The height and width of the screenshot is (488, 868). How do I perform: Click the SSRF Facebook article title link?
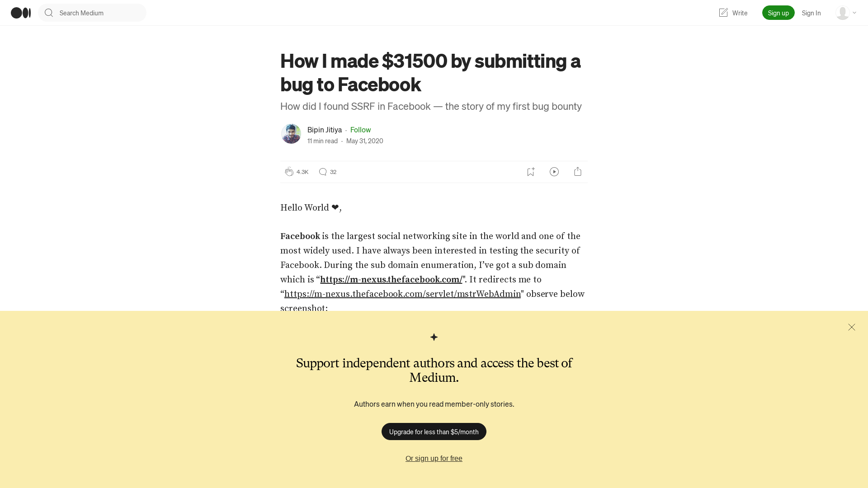pyautogui.click(x=430, y=71)
